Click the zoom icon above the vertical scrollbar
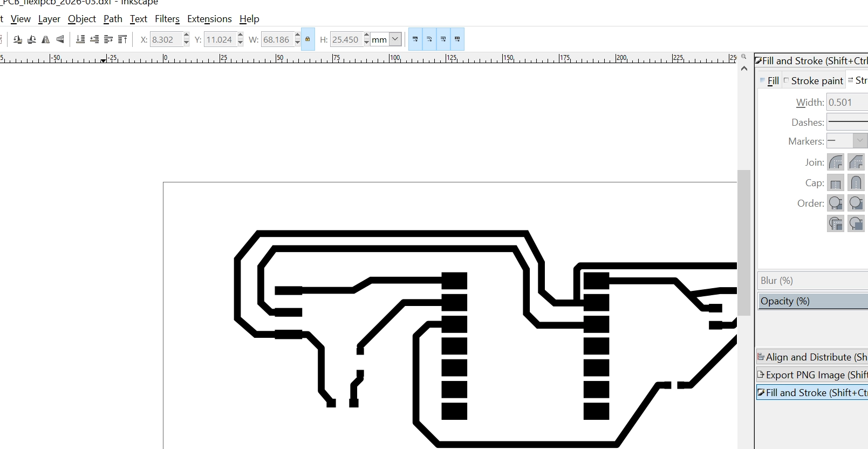The image size is (868, 449). (x=744, y=57)
